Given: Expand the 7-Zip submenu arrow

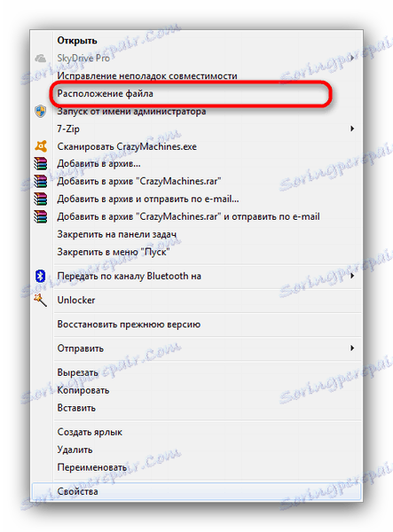Looking at the screenshot, I should 352,129.
